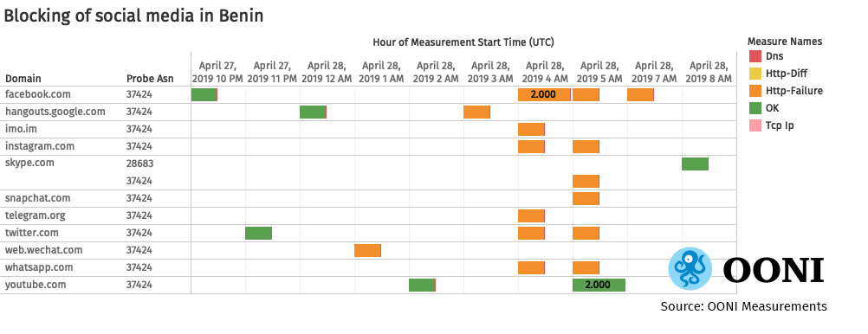Screen dimensions: 868x334
Task: Select the imo.im orange bar at 4 AM
Action: [x=531, y=130]
